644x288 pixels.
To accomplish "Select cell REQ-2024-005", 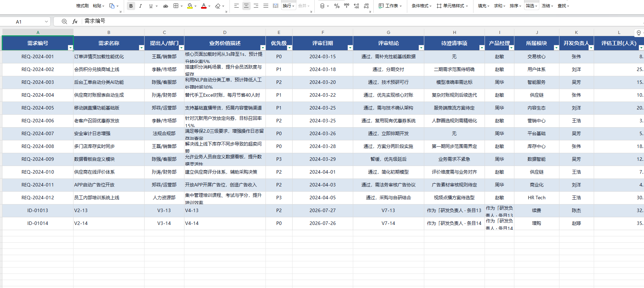I will [x=38, y=108].
